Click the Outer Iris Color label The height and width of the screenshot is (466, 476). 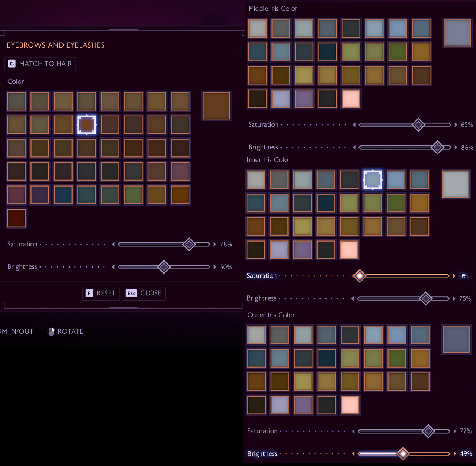[271, 315]
